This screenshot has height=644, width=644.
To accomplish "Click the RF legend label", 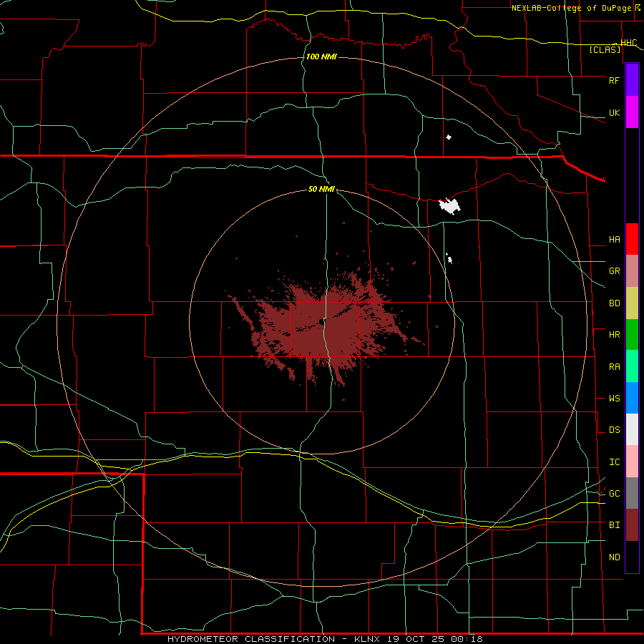I will click(x=614, y=80).
